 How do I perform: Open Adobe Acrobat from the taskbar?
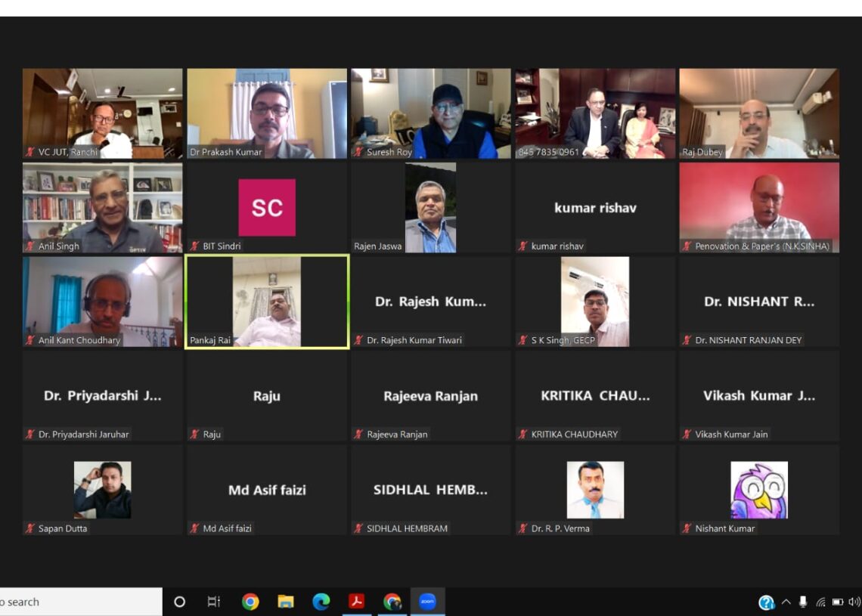point(356,602)
